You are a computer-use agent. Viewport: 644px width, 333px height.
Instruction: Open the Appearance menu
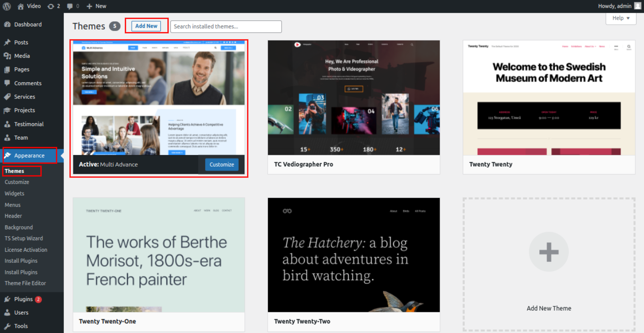pos(30,156)
